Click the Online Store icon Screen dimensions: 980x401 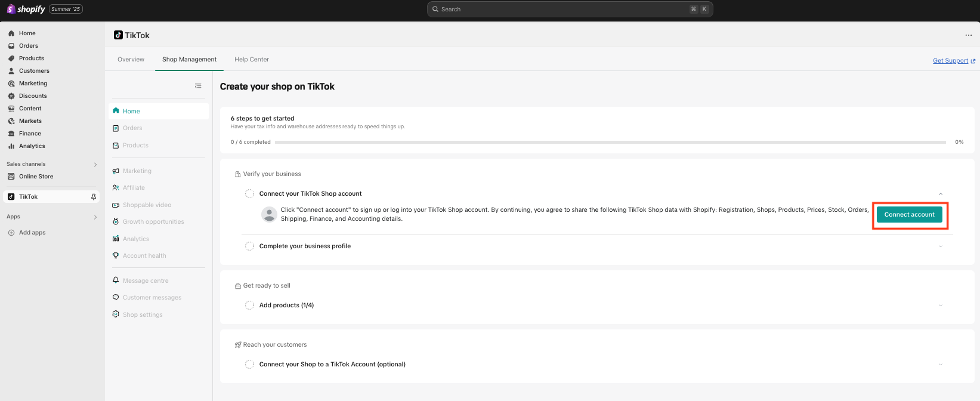pos(11,177)
